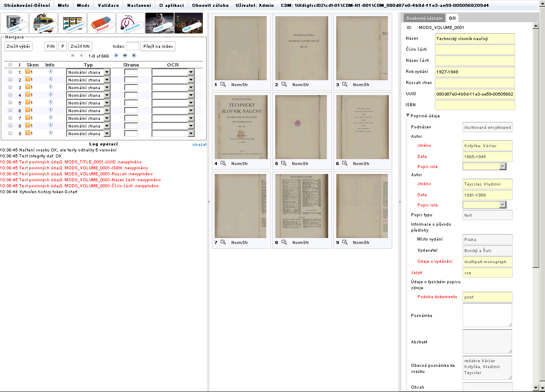Jump to last page of scans
545x392 pixels.
(134, 55)
